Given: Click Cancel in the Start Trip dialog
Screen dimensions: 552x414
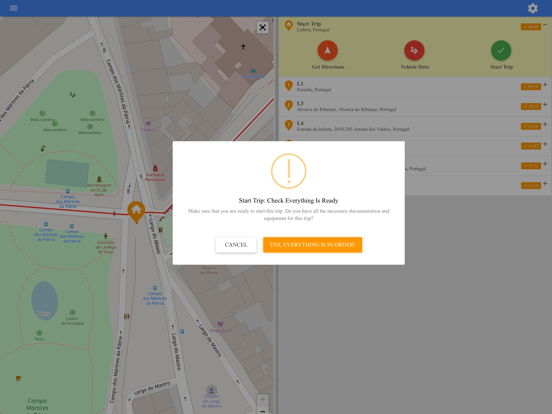Looking at the screenshot, I should click(236, 245).
